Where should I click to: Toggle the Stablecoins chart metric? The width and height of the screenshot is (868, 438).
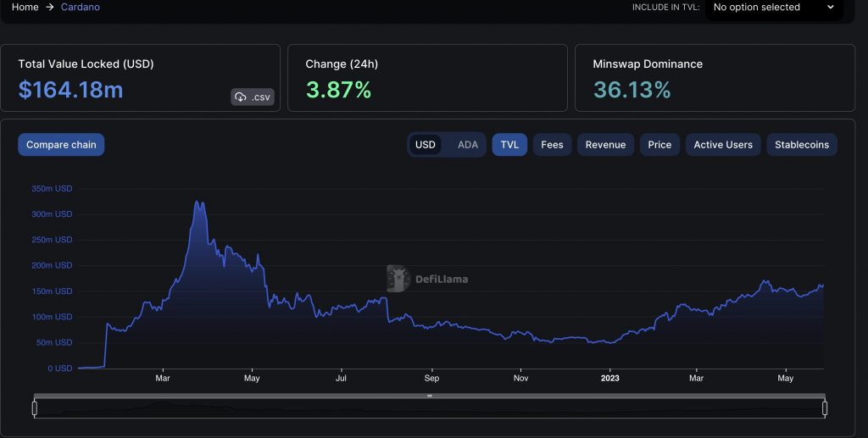pos(802,144)
